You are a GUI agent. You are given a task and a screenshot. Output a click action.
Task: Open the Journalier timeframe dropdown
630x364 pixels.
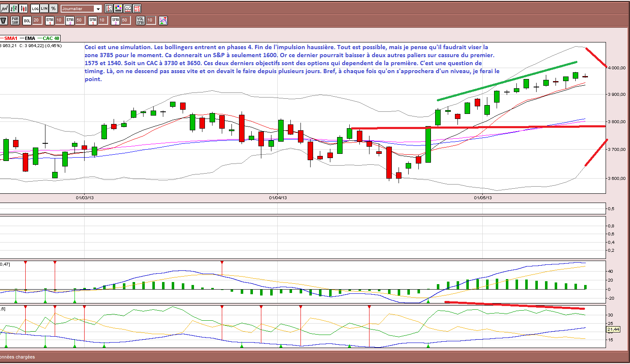click(x=81, y=8)
